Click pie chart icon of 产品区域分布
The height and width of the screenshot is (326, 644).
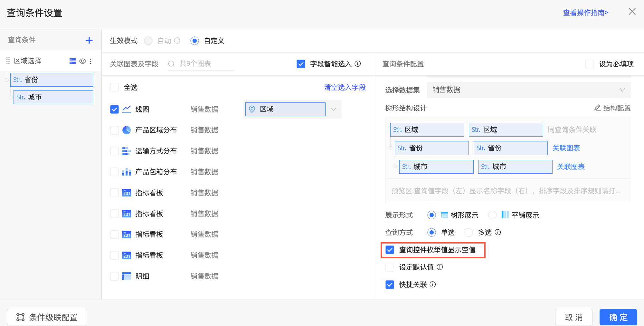point(127,130)
